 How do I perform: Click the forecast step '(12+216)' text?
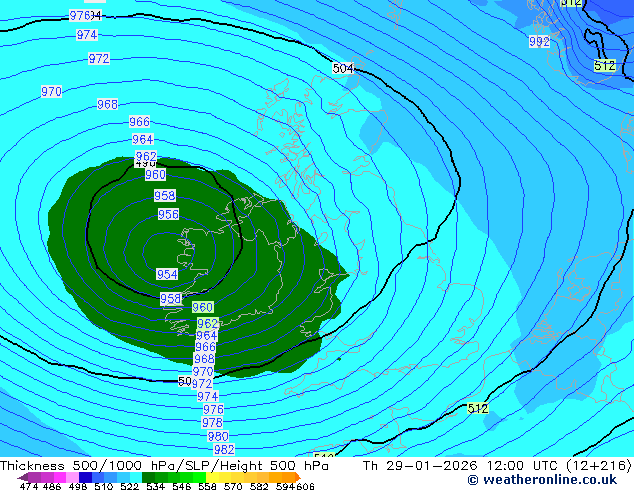coord(598,466)
